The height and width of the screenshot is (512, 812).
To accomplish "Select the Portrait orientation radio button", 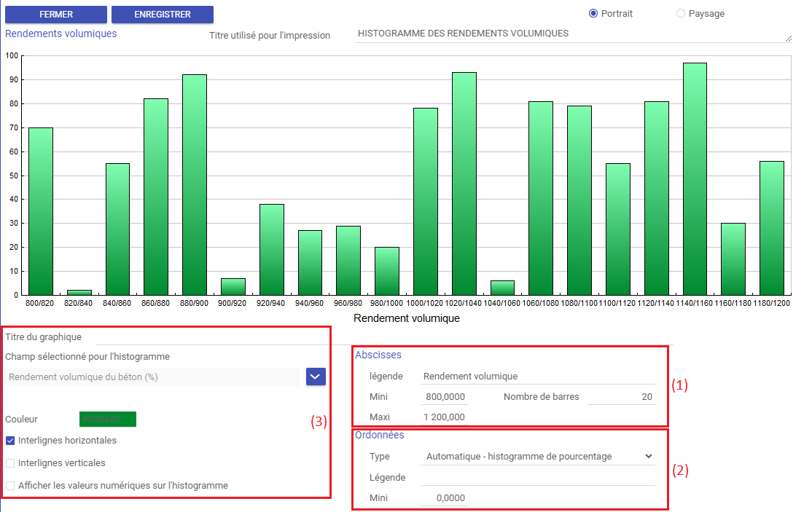I will pyautogui.click(x=593, y=13).
